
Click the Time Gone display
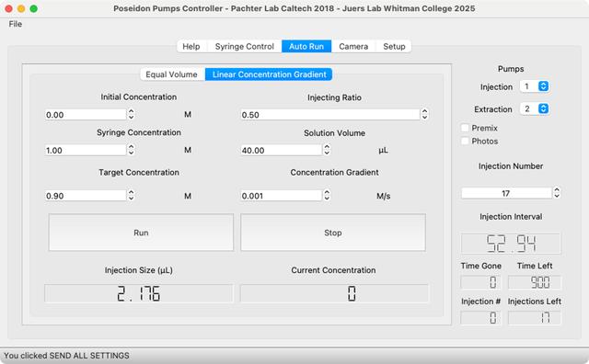pos(480,282)
